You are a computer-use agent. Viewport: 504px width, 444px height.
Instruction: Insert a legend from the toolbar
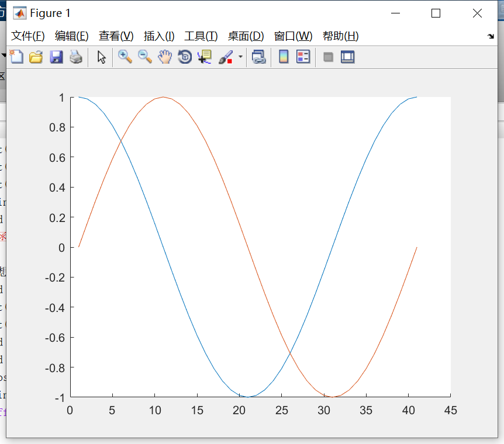(x=303, y=57)
